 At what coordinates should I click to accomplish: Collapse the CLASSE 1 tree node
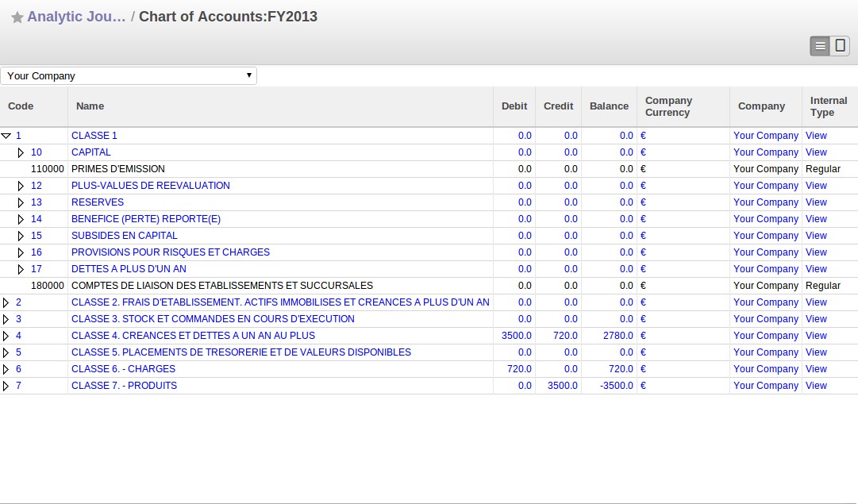pyautogui.click(x=6, y=136)
